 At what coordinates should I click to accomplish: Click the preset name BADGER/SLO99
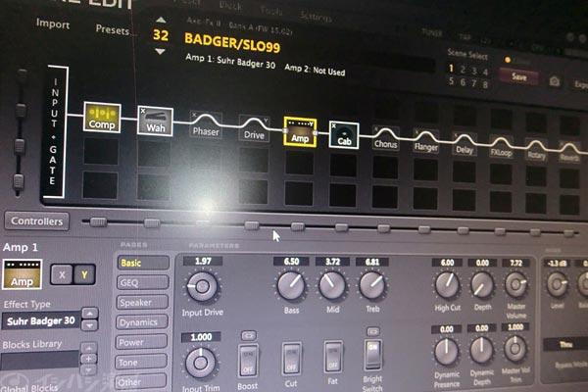(x=232, y=43)
